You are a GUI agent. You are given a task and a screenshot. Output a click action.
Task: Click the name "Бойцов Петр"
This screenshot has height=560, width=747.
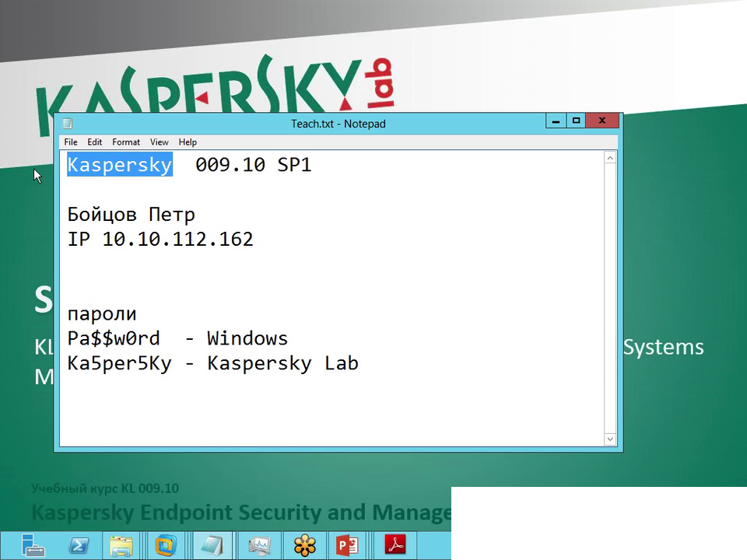coord(131,215)
